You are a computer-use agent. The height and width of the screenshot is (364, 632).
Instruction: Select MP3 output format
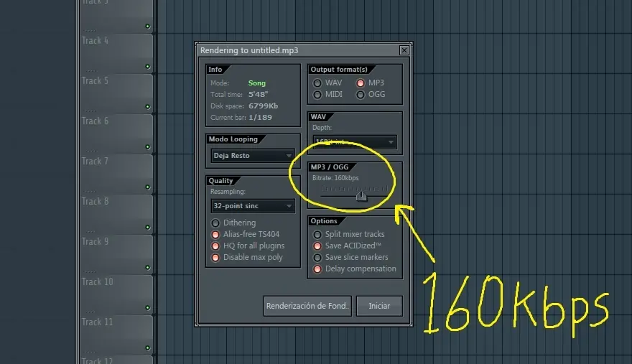tap(361, 83)
